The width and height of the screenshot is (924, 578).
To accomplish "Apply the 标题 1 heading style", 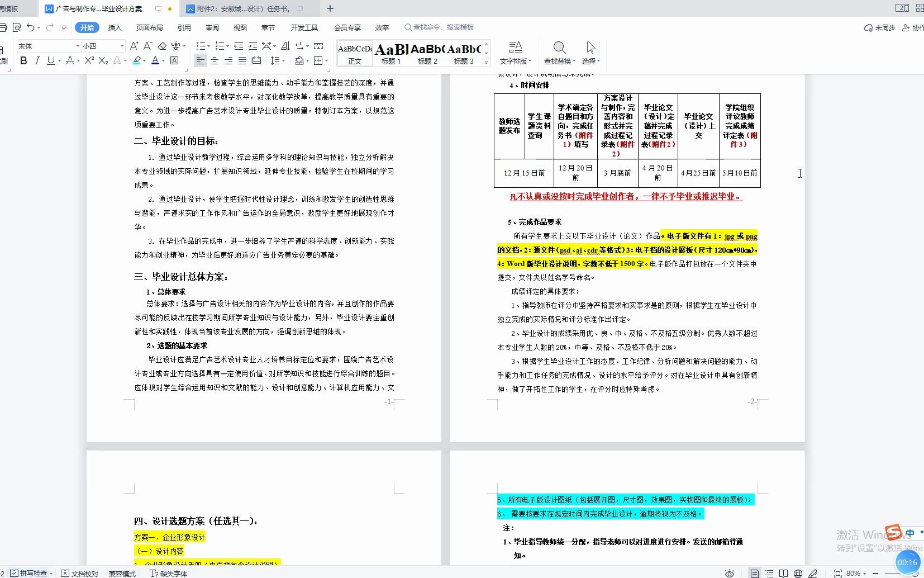I will [x=391, y=54].
